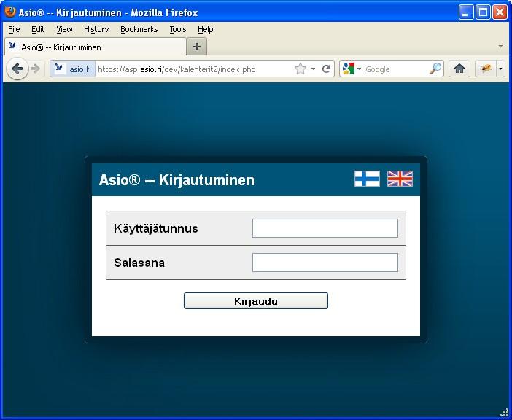Click the Kirjaudu login button
This screenshot has height=420, width=512.
coord(256,300)
